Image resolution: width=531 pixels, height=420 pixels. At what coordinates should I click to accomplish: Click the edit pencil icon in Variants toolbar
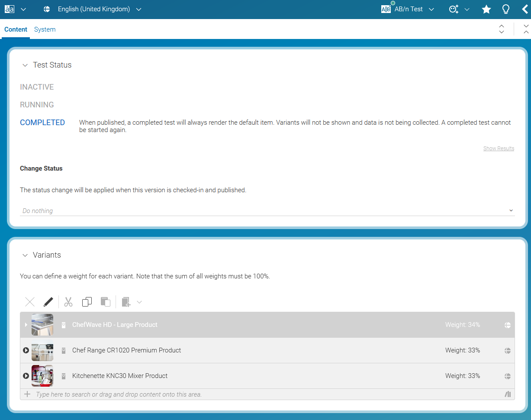click(48, 302)
